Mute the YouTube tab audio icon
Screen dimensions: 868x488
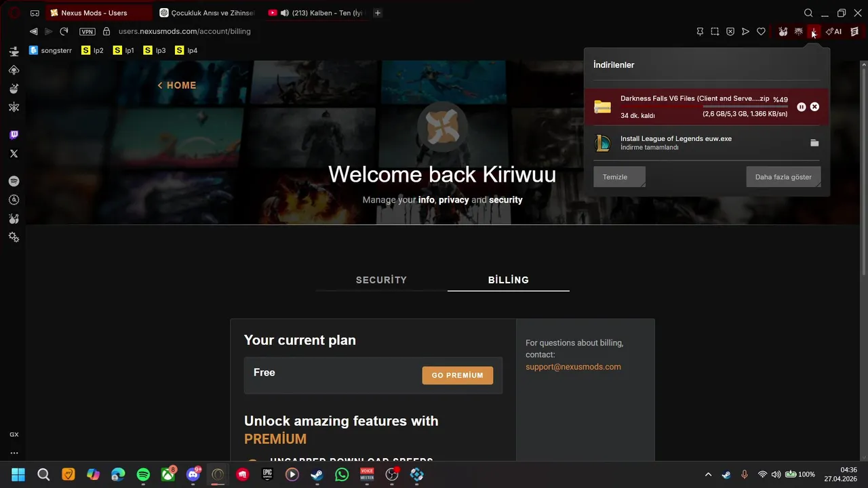[x=285, y=13]
